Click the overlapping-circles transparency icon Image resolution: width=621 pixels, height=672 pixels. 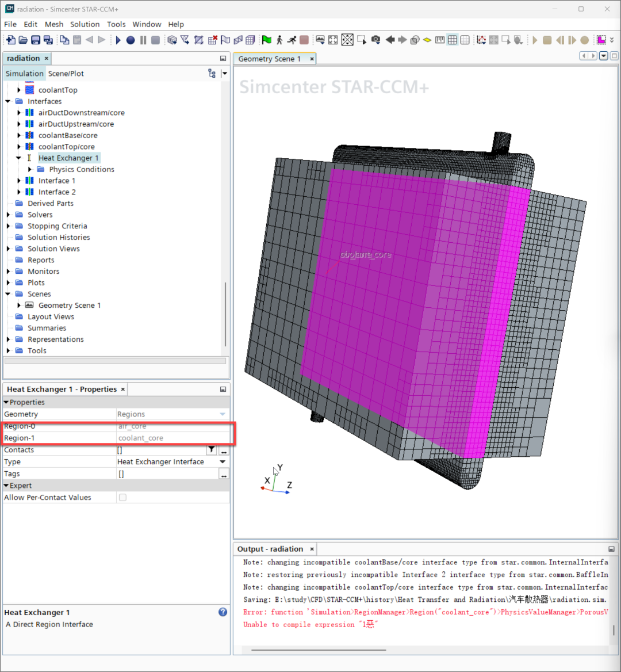(x=415, y=40)
